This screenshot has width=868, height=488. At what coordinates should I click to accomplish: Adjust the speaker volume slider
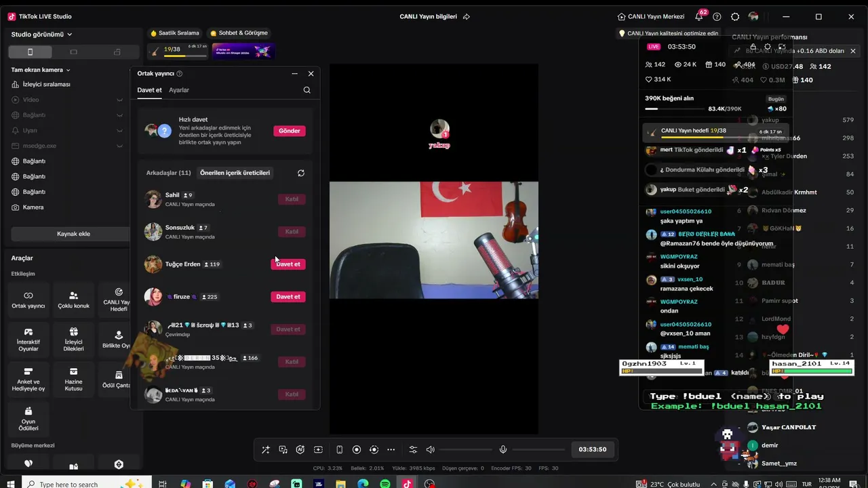[466, 449]
